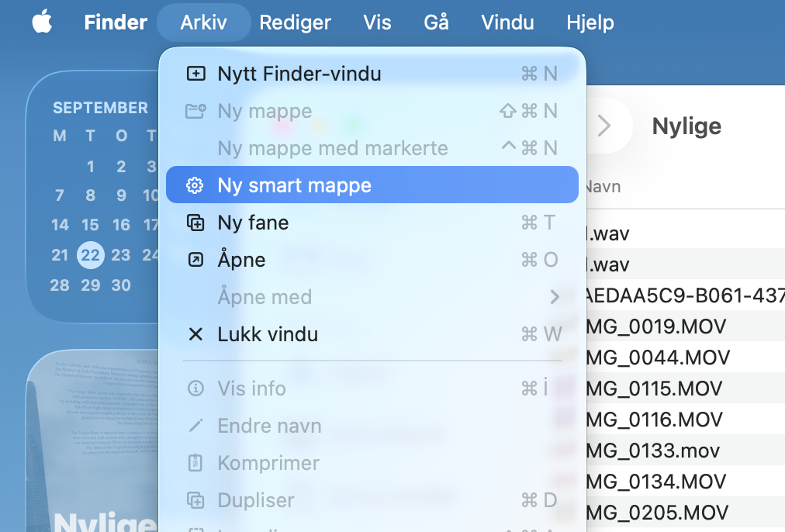Choose Nytt Finder-vindu
785x532 pixels.
(372, 74)
